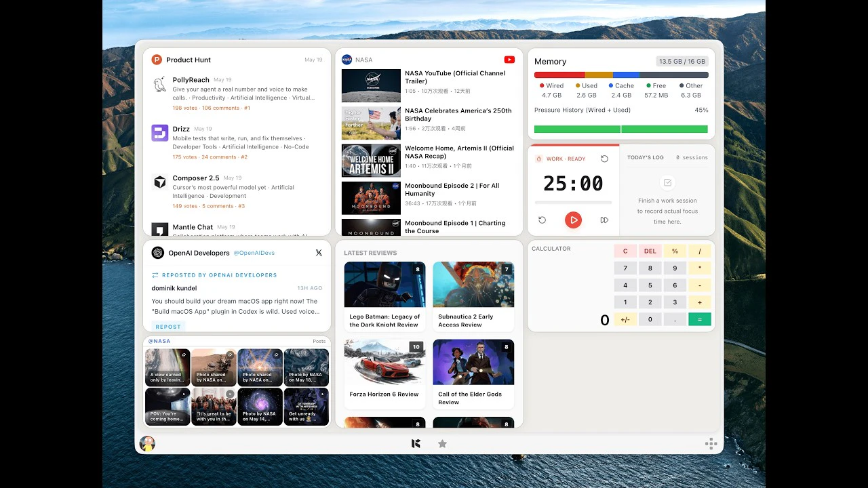The image size is (868, 488).
Task: Open the widget grid icon at bottom right
Action: click(x=711, y=444)
